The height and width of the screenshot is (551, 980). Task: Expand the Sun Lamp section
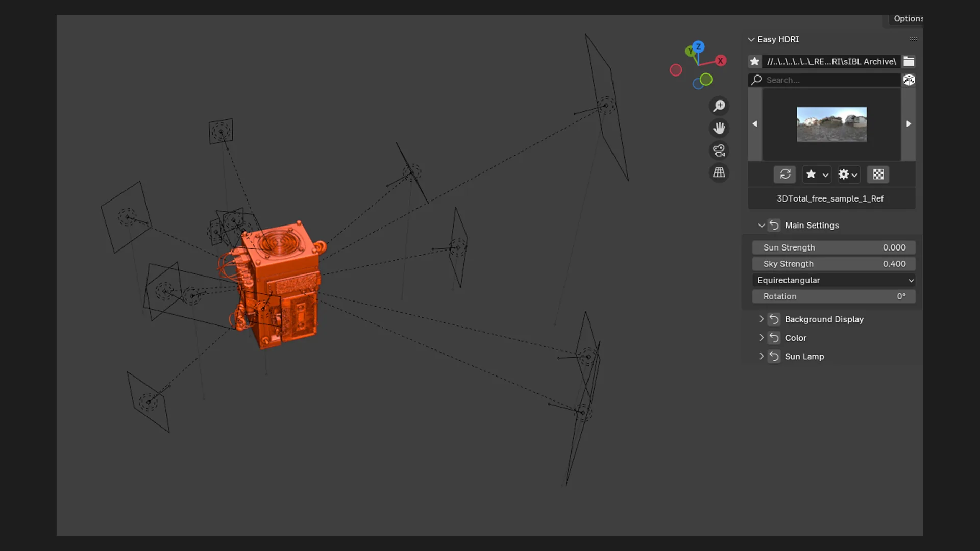point(761,356)
